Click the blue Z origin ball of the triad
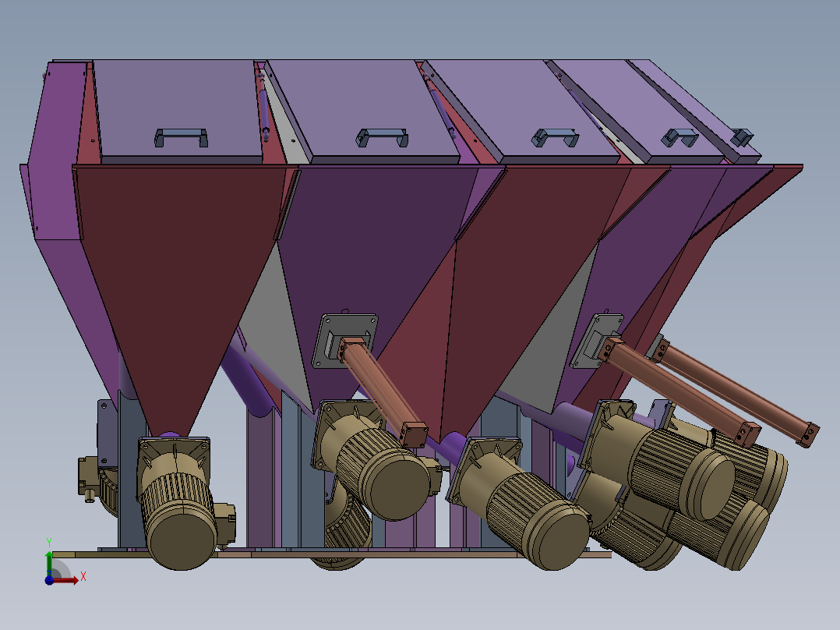Image resolution: width=840 pixels, height=630 pixels. click(49, 580)
